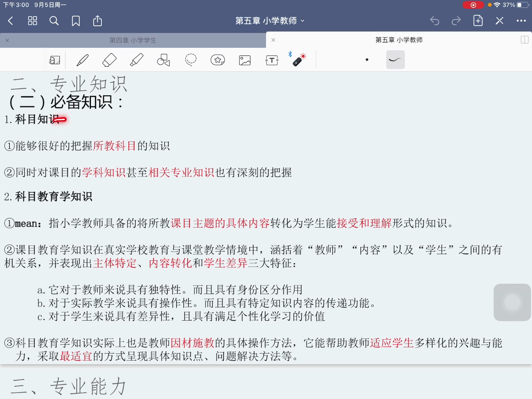Click the red text 相关专业知识
532x399 pixels.
[181, 173]
